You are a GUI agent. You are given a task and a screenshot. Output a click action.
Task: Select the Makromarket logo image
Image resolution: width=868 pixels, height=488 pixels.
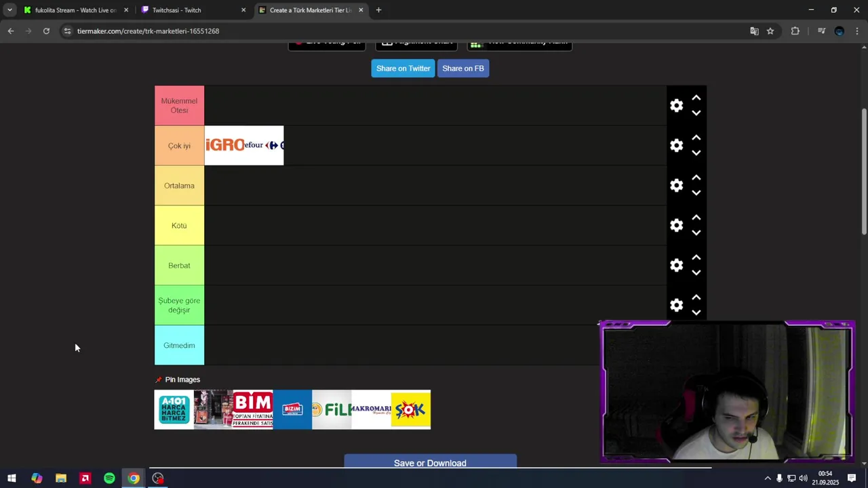(371, 409)
